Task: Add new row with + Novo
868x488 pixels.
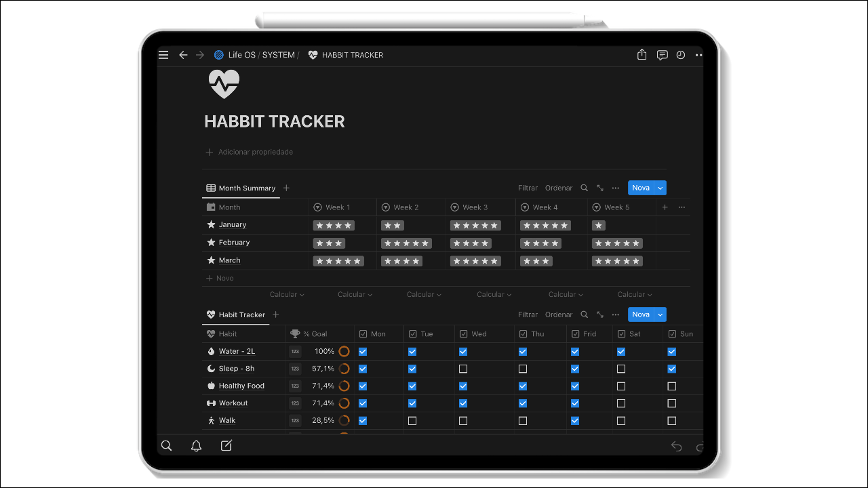Action: point(220,278)
